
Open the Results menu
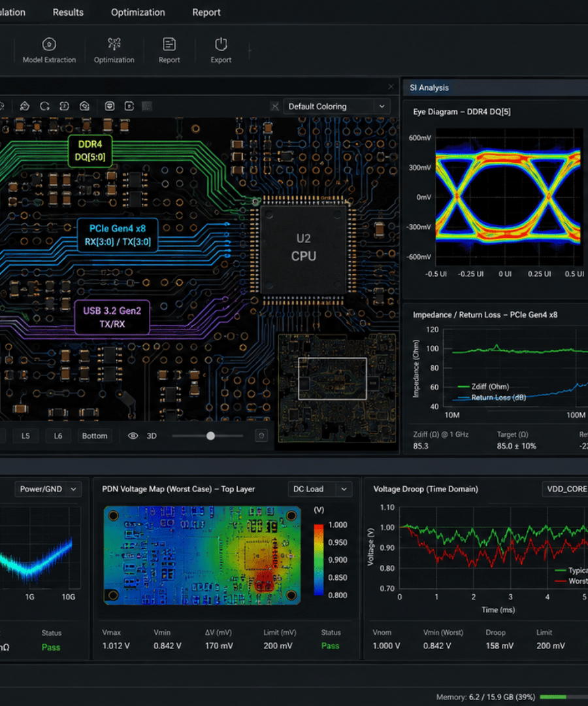click(68, 12)
